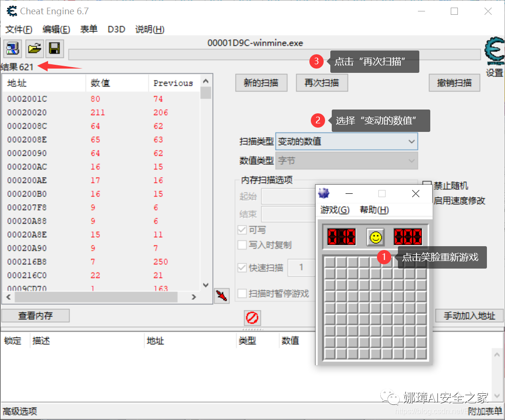This screenshot has height=420, width=505.
Task: Select address row 000216B8
Action: coord(101,261)
